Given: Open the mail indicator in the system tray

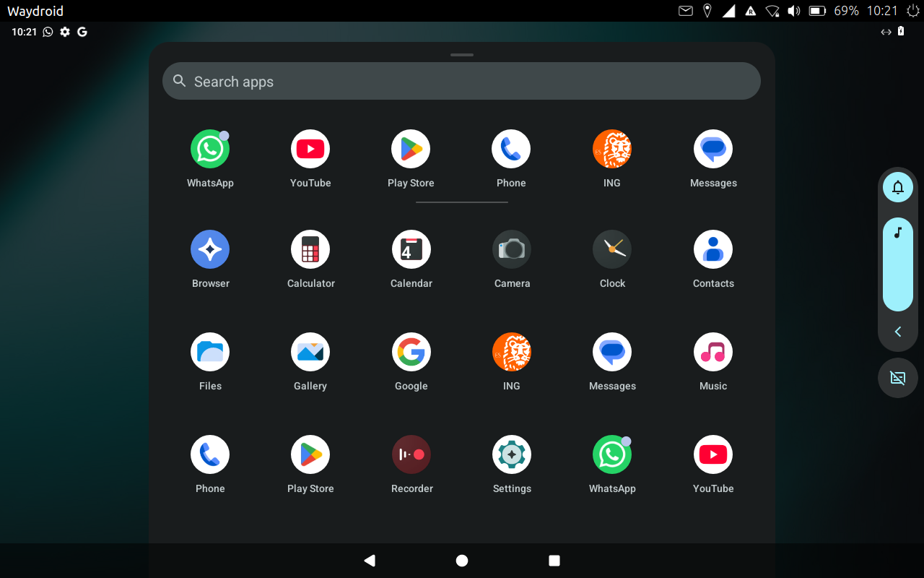Looking at the screenshot, I should (x=686, y=11).
